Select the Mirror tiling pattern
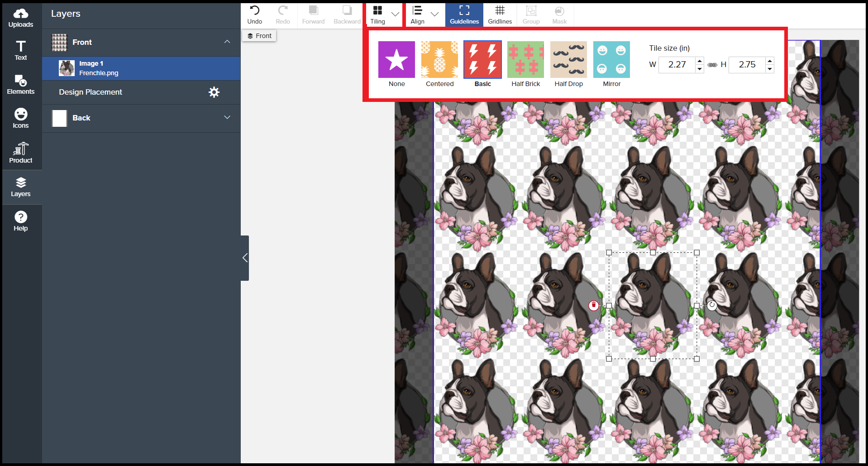Viewport: 868px width, 466px height. point(611,64)
